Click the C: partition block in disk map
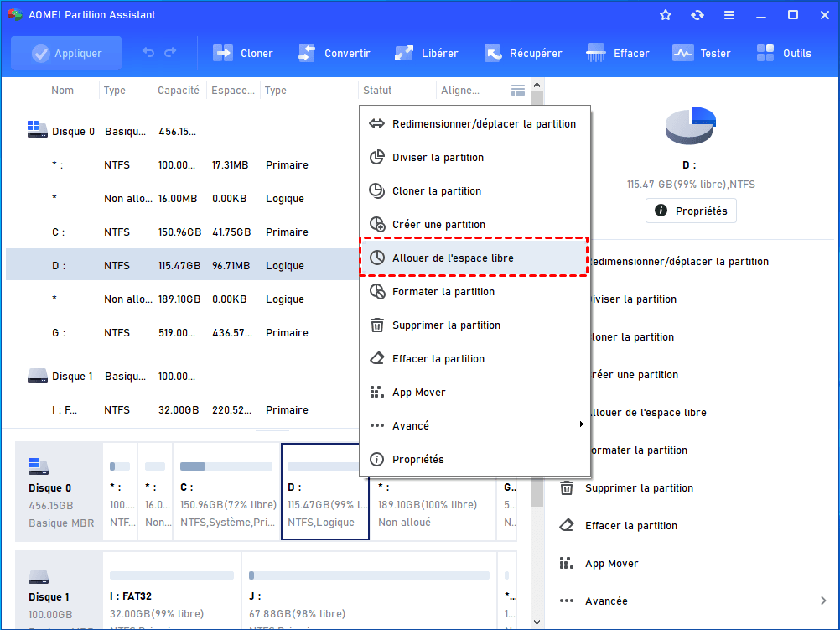This screenshot has height=630, width=840. pos(226,495)
